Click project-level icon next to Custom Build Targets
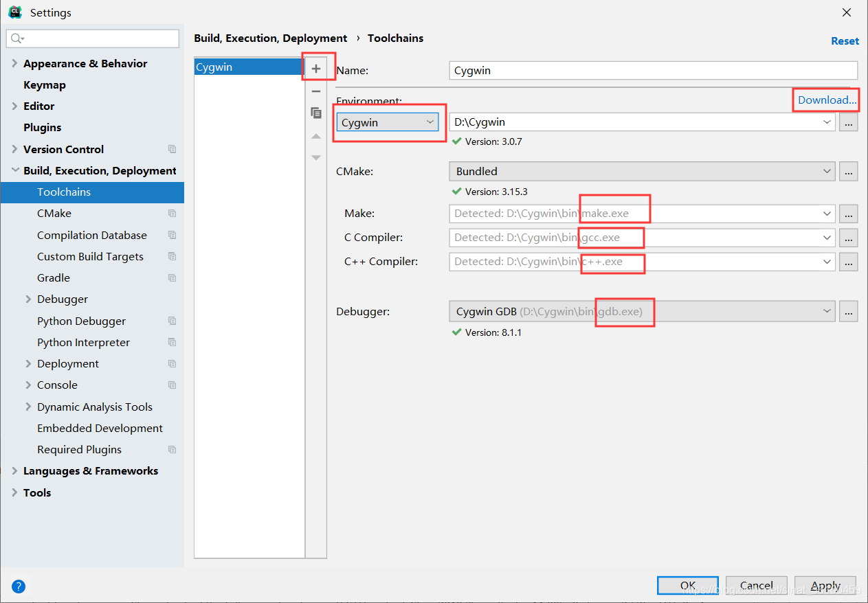 coord(172,256)
